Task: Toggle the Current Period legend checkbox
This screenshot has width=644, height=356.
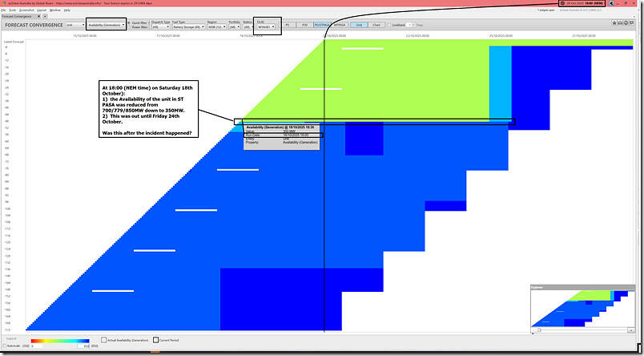Action: (156, 339)
